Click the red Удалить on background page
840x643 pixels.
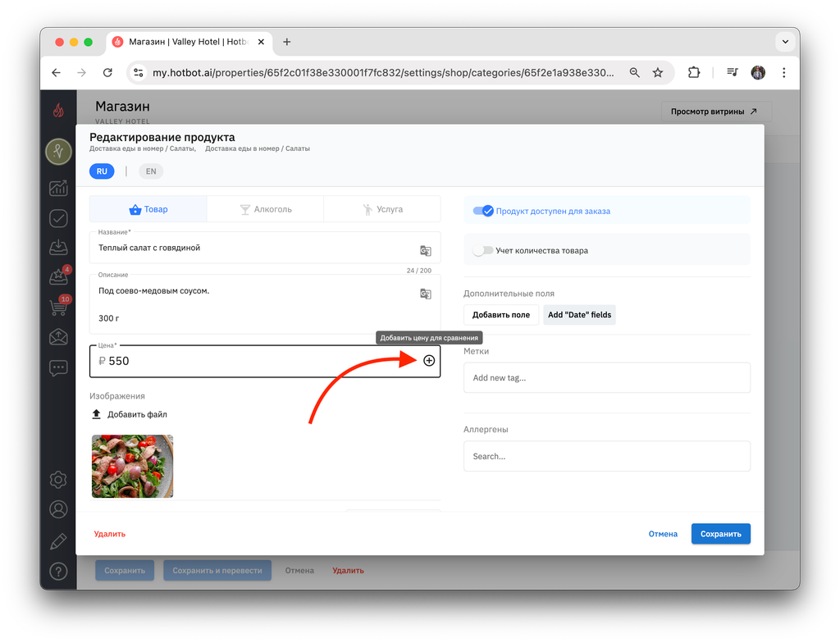click(x=348, y=571)
